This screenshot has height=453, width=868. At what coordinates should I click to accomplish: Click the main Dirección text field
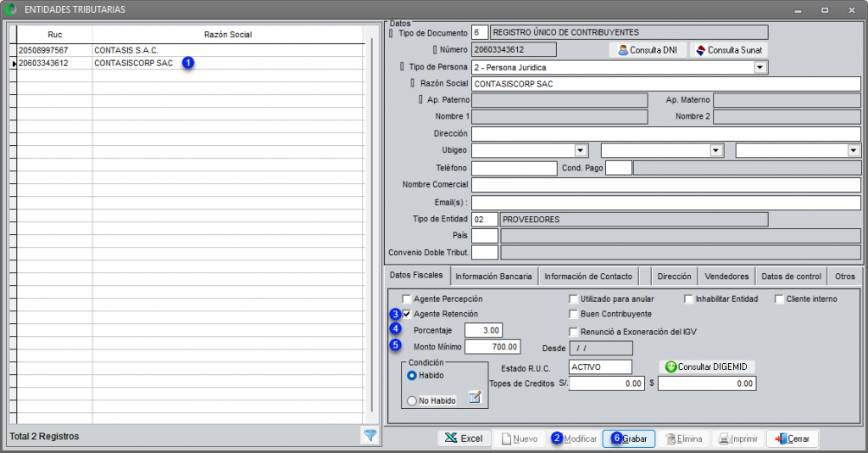666,133
